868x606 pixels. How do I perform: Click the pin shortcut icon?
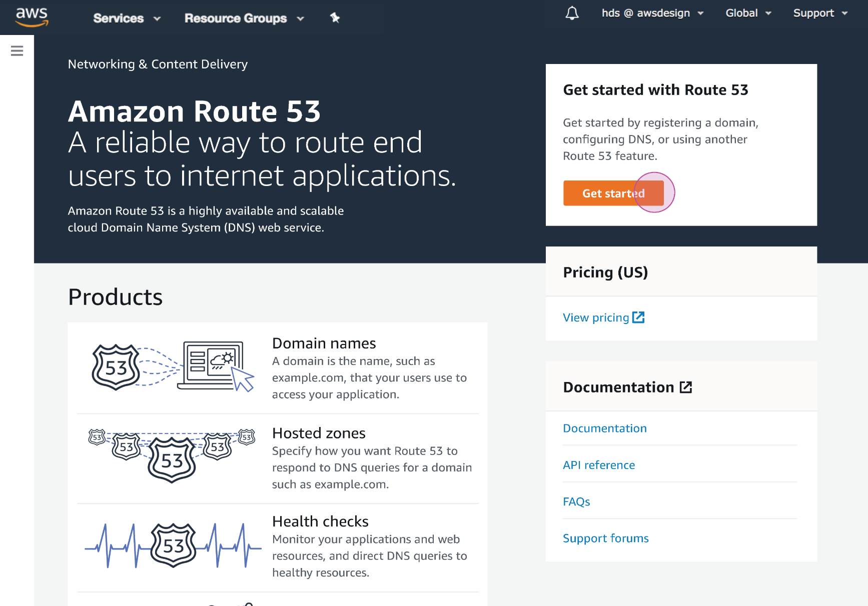pos(335,18)
